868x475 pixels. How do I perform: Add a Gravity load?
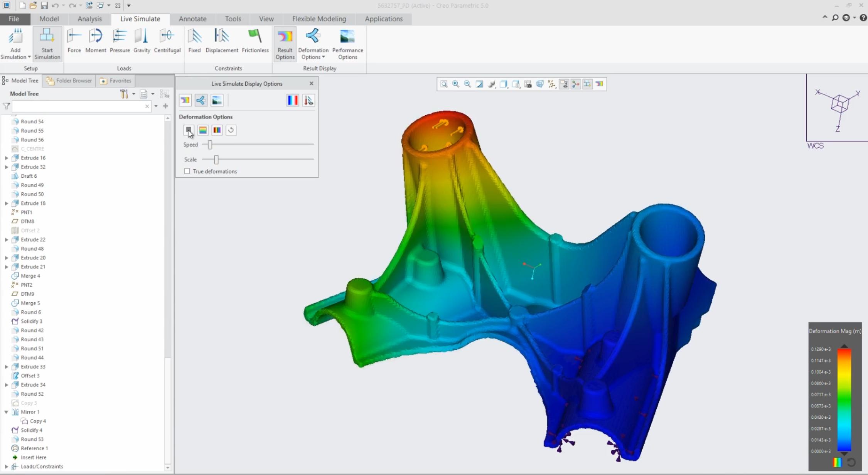pos(142,40)
